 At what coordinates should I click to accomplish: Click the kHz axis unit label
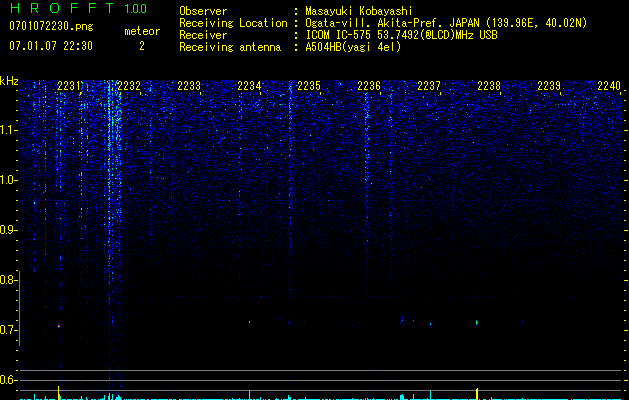point(9,81)
